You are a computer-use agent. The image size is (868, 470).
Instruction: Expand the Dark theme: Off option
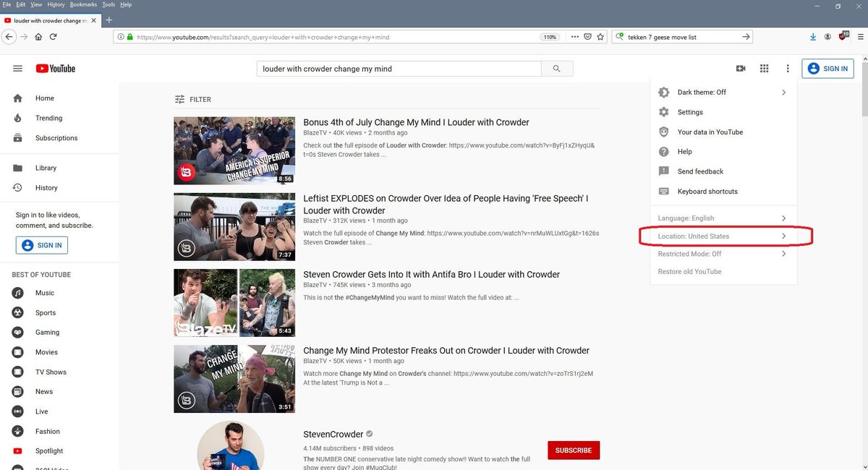(723, 93)
